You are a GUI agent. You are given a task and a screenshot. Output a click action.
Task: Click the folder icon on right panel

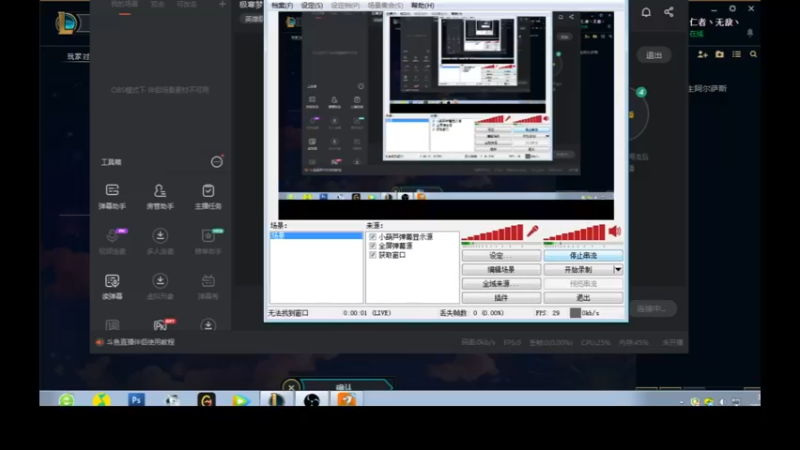click(719, 54)
